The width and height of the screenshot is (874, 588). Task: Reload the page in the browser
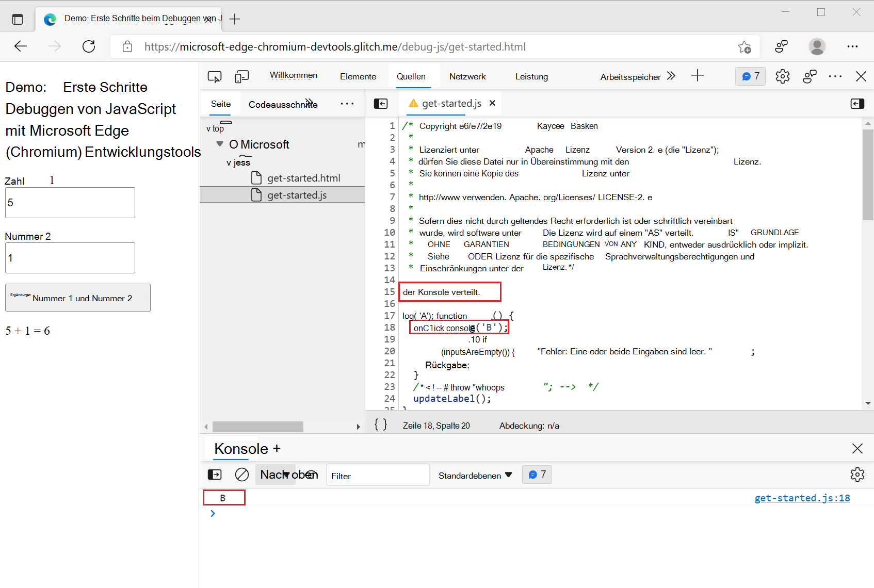point(88,46)
